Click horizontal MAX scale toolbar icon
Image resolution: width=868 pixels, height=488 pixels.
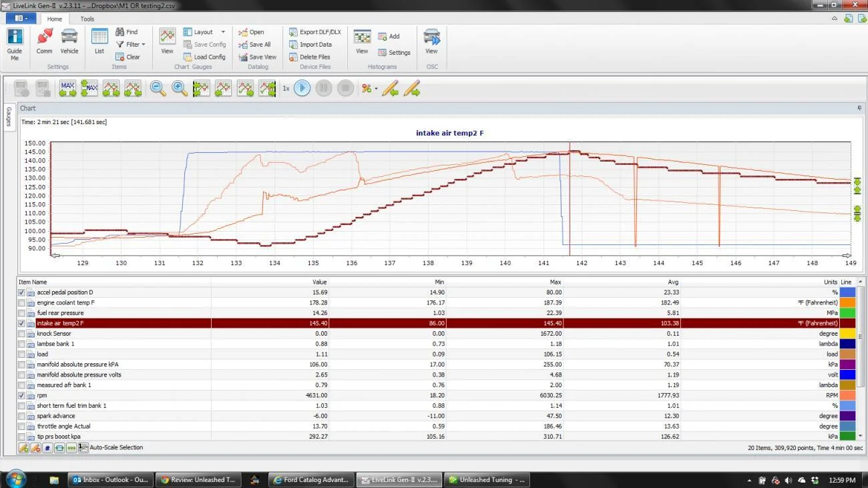(x=68, y=88)
